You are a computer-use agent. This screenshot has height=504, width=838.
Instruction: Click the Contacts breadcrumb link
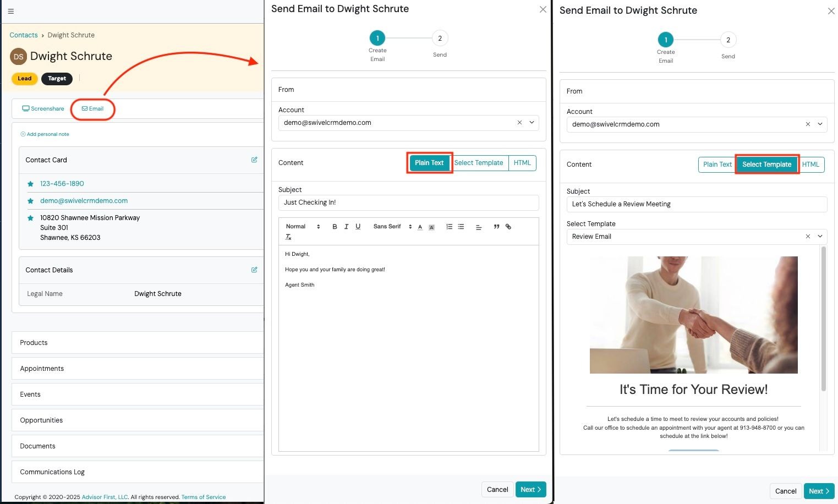click(x=24, y=35)
